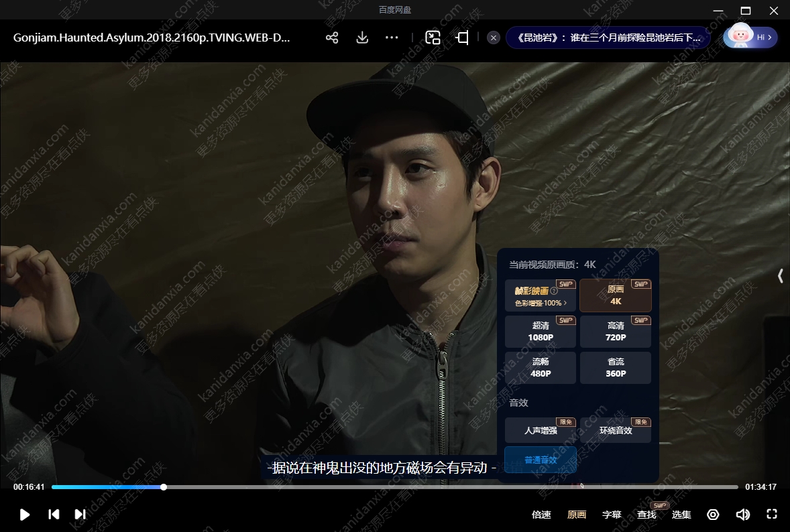Click the screenshot crop icon
The width and height of the screenshot is (790, 532).
click(x=462, y=38)
